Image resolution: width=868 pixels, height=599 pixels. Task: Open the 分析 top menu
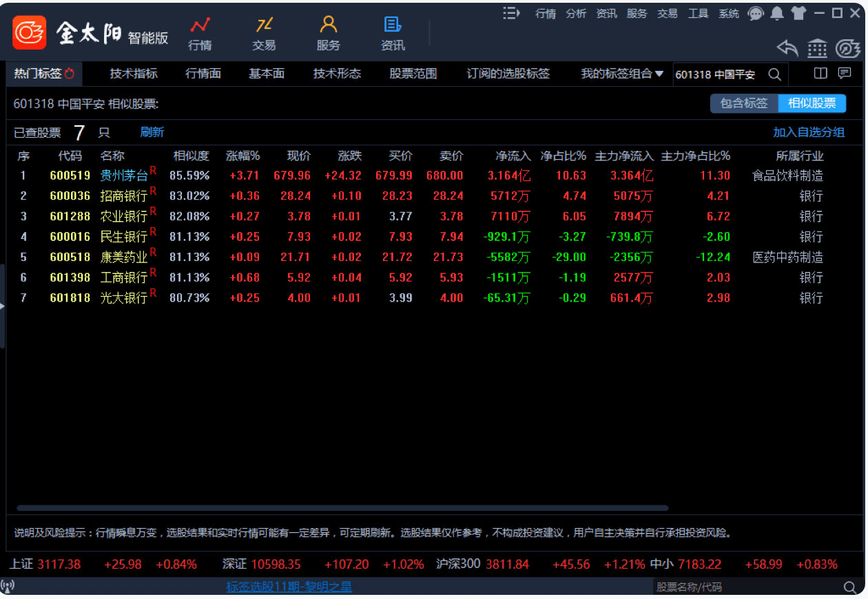(x=576, y=14)
